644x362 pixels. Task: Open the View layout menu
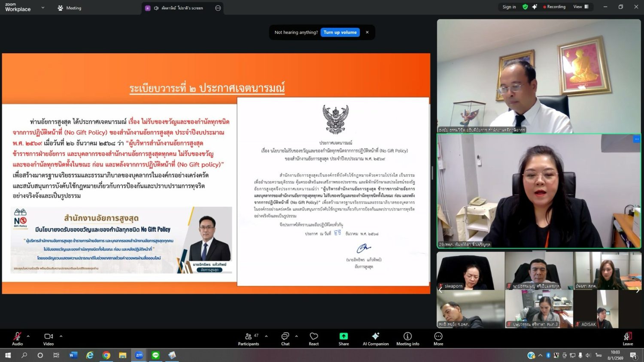580,7
